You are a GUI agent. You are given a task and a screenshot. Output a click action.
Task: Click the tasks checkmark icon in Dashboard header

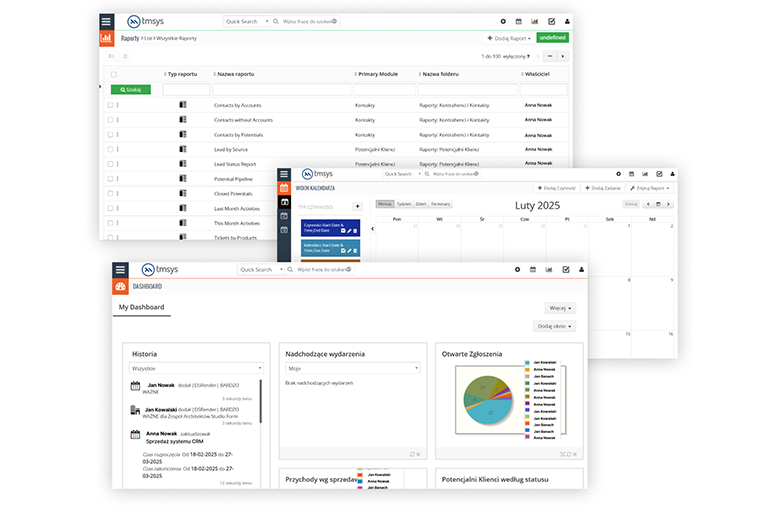[x=566, y=270]
